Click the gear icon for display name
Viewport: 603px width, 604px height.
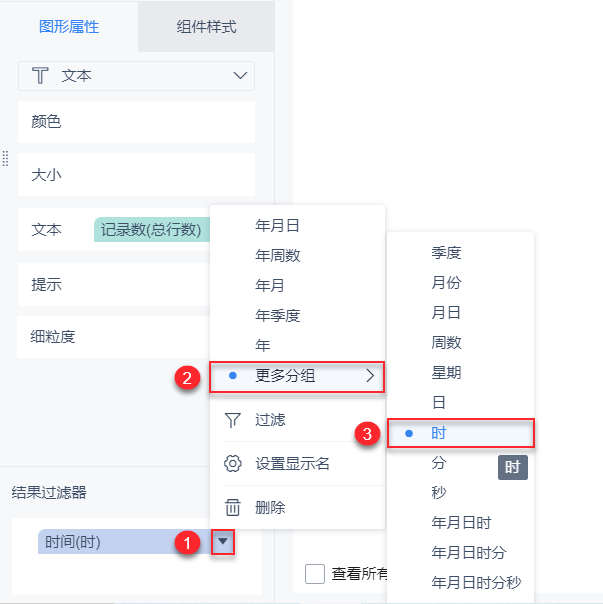pyautogui.click(x=233, y=464)
